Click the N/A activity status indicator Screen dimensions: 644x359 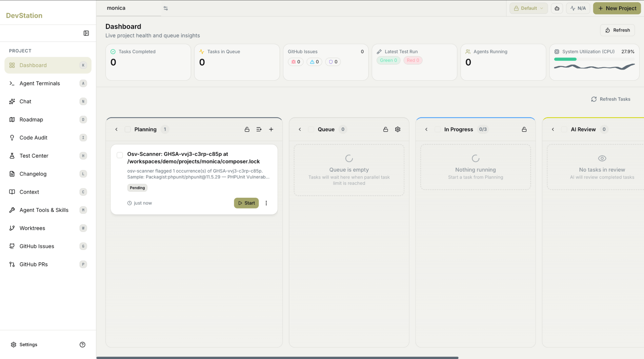tap(578, 8)
